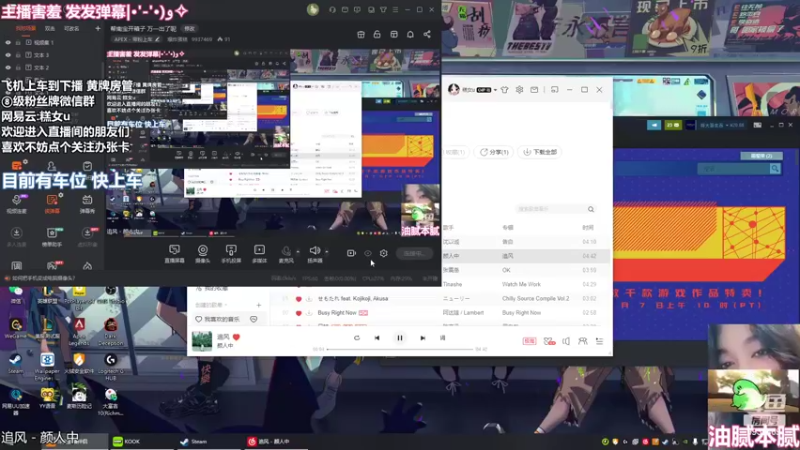
Task: Open the music player settings gear
Action: (519, 90)
